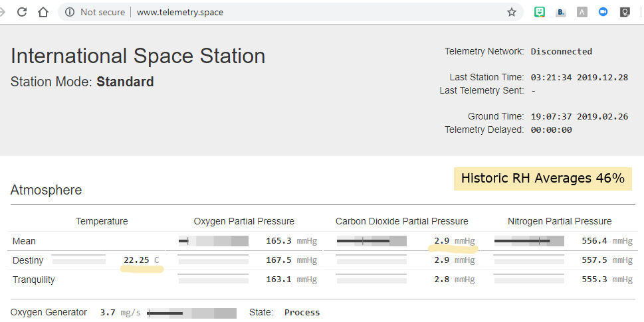Bookmark this page with the star icon
Viewport: 644px width, 322px height.
pos(511,12)
